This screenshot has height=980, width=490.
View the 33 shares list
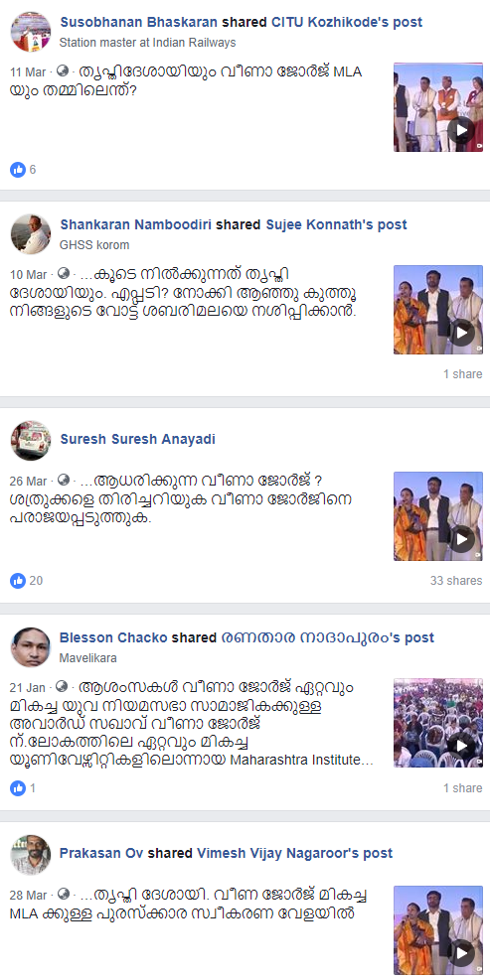(456, 581)
